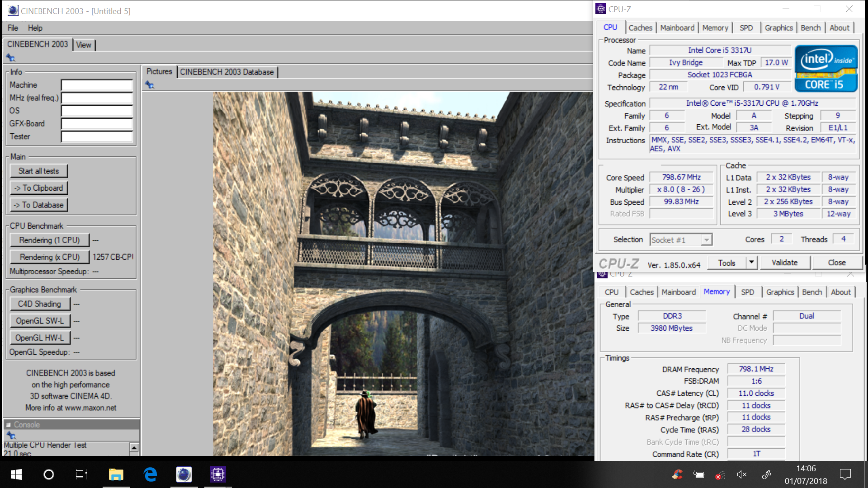
Task: Run the OpenGL SW-L test
Action: coord(40,321)
